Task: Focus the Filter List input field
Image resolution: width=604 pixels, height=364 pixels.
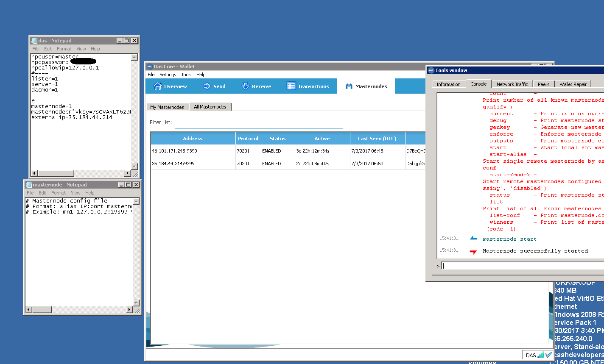Action: [259, 122]
